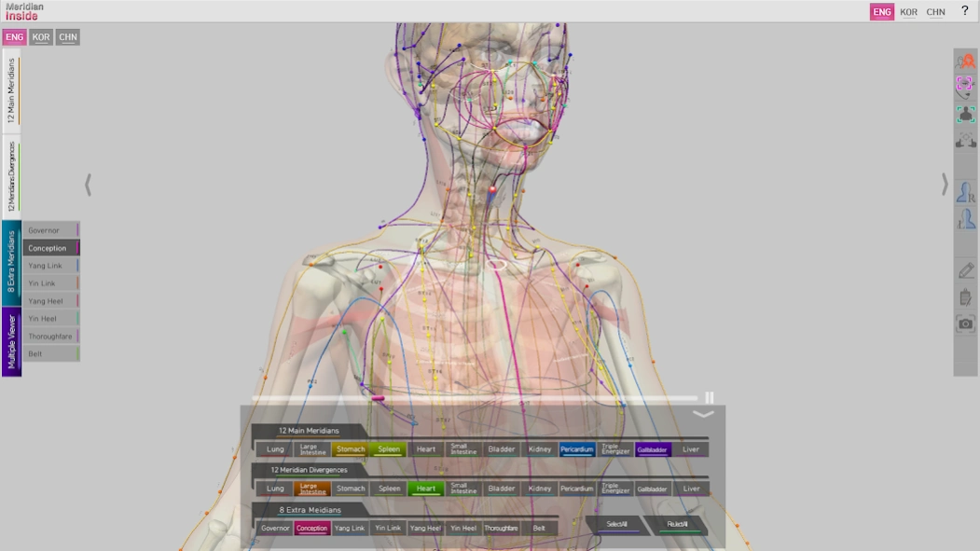
Task: Select ENG button below the logo
Action: point(14,37)
